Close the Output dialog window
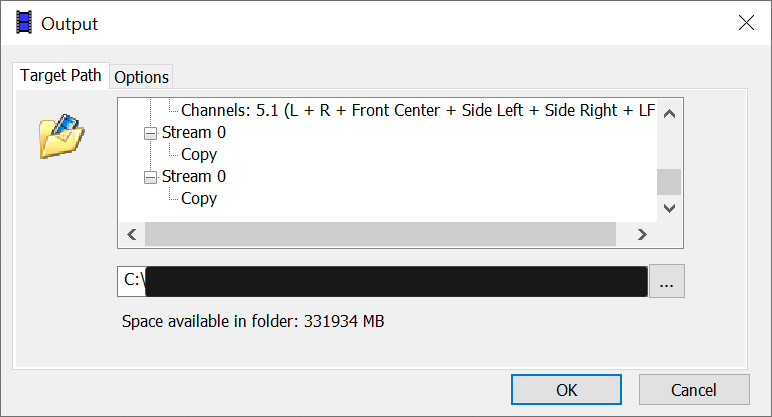The image size is (772, 417). 745,22
